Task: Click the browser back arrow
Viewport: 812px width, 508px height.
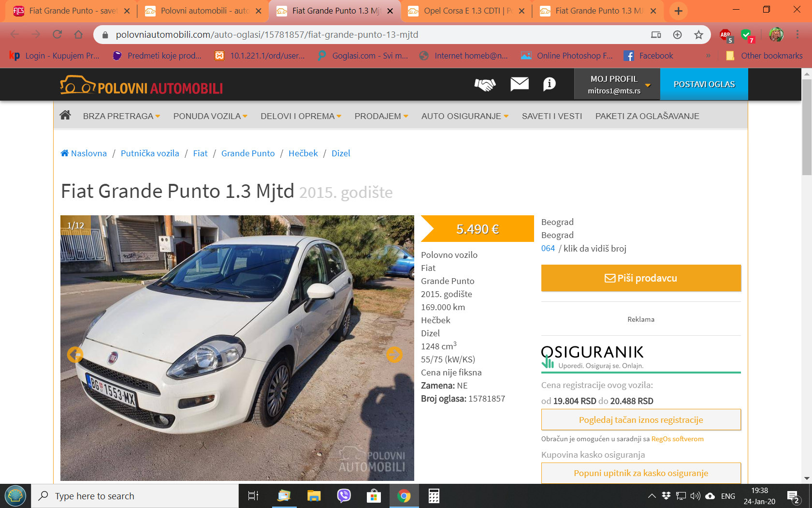Action: coord(14,34)
